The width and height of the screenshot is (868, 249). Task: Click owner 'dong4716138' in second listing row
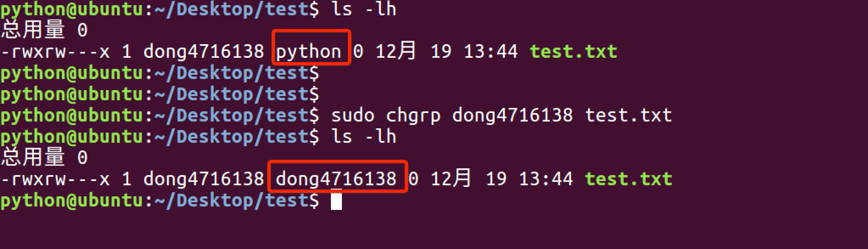click(204, 179)
